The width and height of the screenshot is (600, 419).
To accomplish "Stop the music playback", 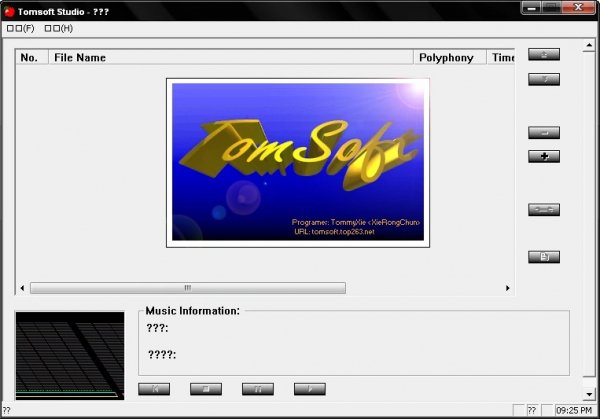I will click(206, 389).
